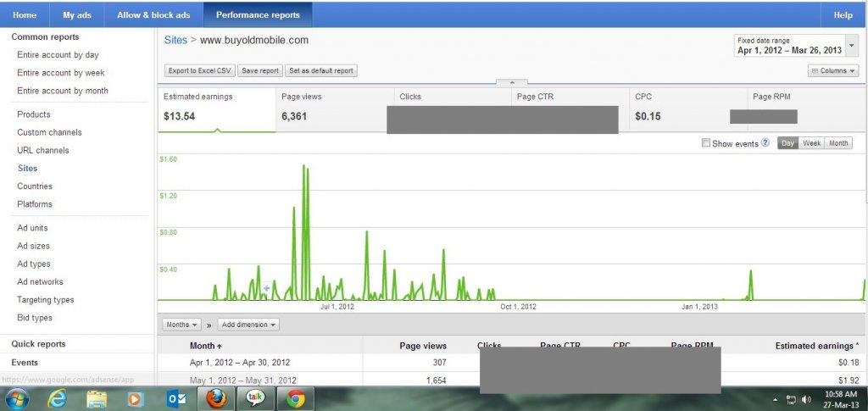868x411 pixels.
Task: Open Google Talk from the taskbar
Action: tap(255, 398)
